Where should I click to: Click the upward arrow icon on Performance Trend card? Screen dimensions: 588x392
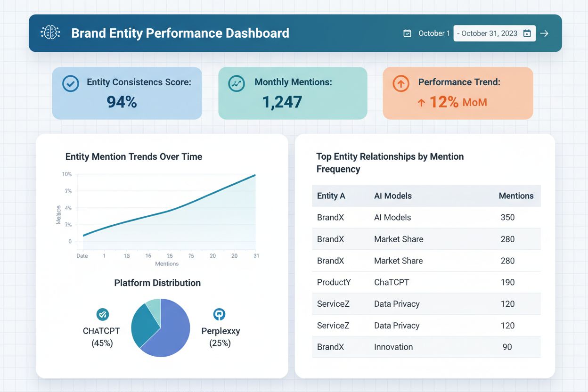pyautogui.click(x=400, y=83)
